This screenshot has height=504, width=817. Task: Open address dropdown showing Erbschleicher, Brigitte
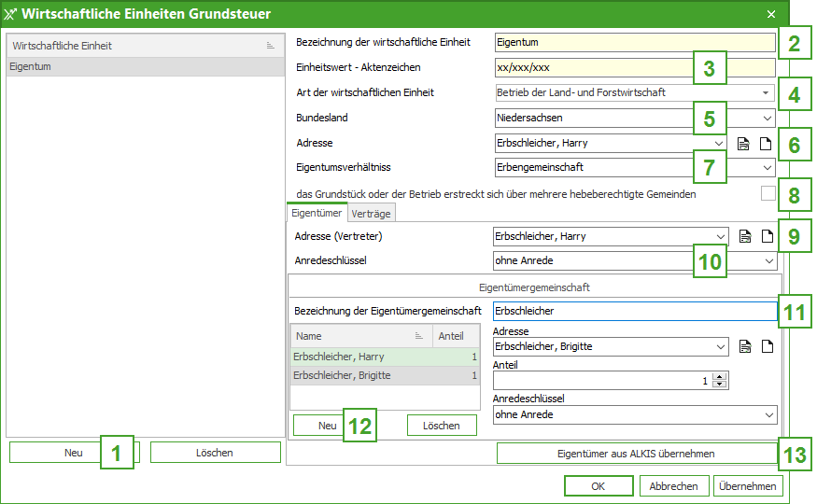click(721, 347)
